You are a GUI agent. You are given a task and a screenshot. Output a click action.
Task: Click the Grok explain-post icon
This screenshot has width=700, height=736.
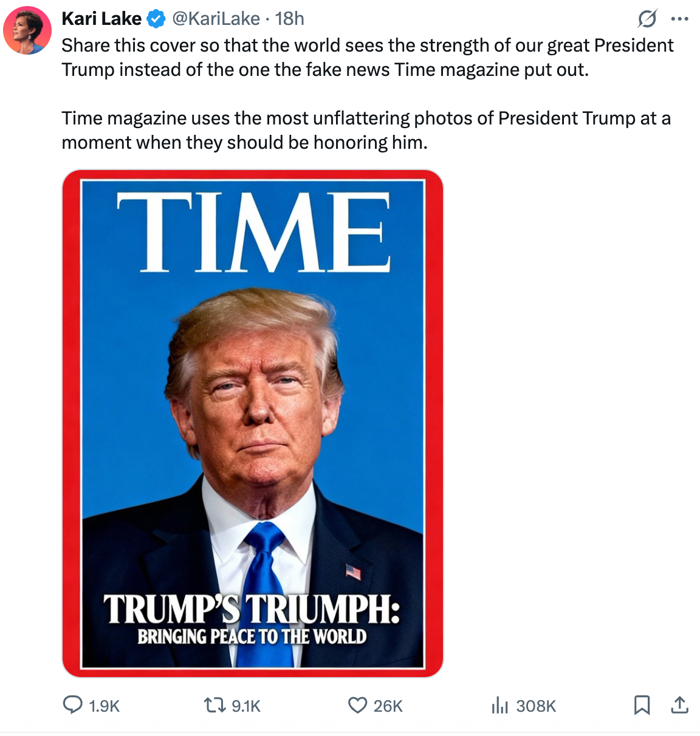point(647,19)
